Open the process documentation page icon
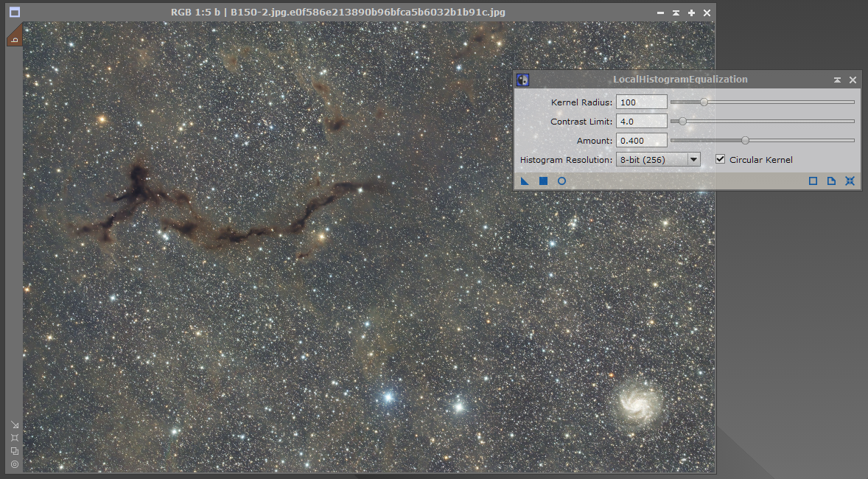The height and width of the screenshot is (479, 868). (x=831, y=181)
